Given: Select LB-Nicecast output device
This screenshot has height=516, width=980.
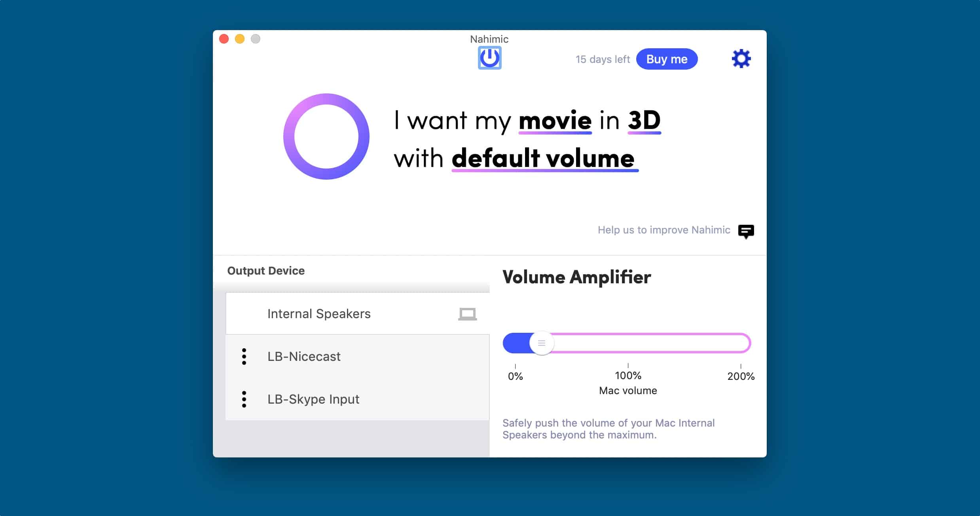Looking at the screenshot, I should (304, 357).
